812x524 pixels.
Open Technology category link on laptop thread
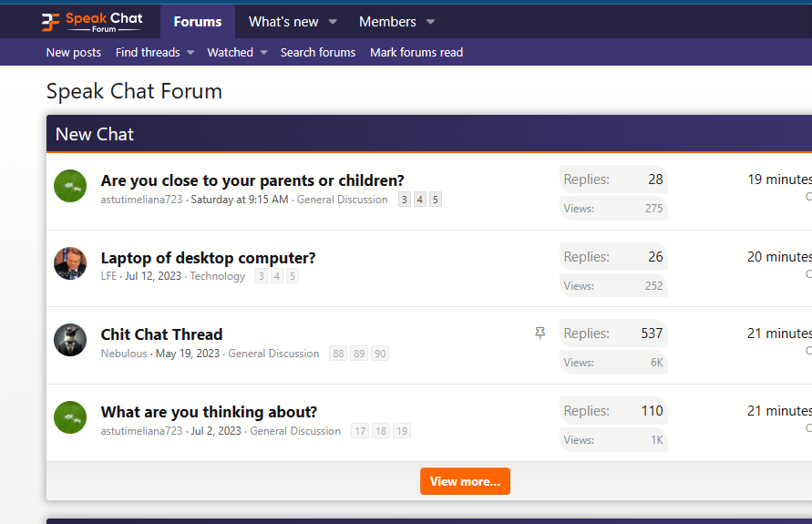[218, 276]
